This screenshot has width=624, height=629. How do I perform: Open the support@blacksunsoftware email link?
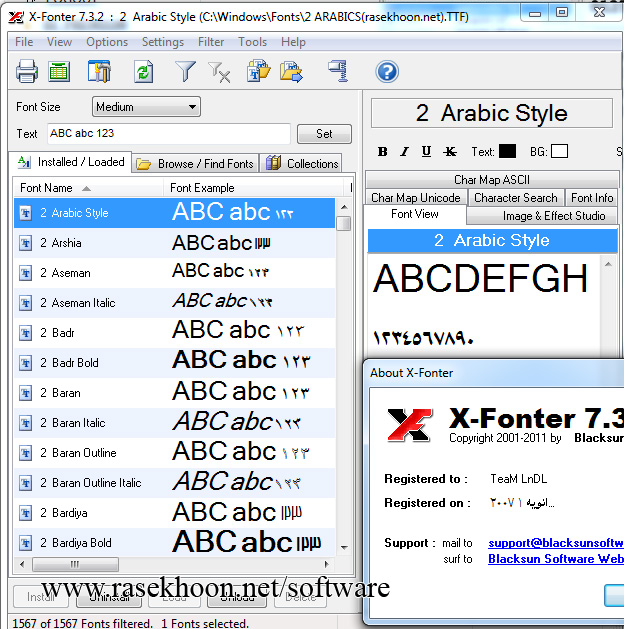point(555,543)
